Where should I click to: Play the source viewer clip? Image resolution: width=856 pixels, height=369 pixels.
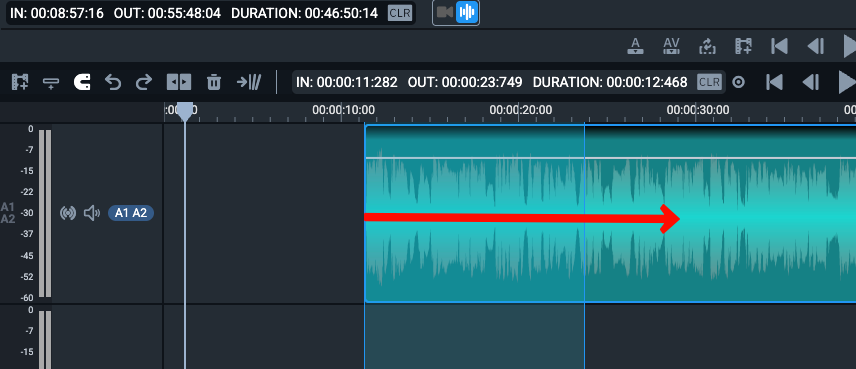click(849, 46)
